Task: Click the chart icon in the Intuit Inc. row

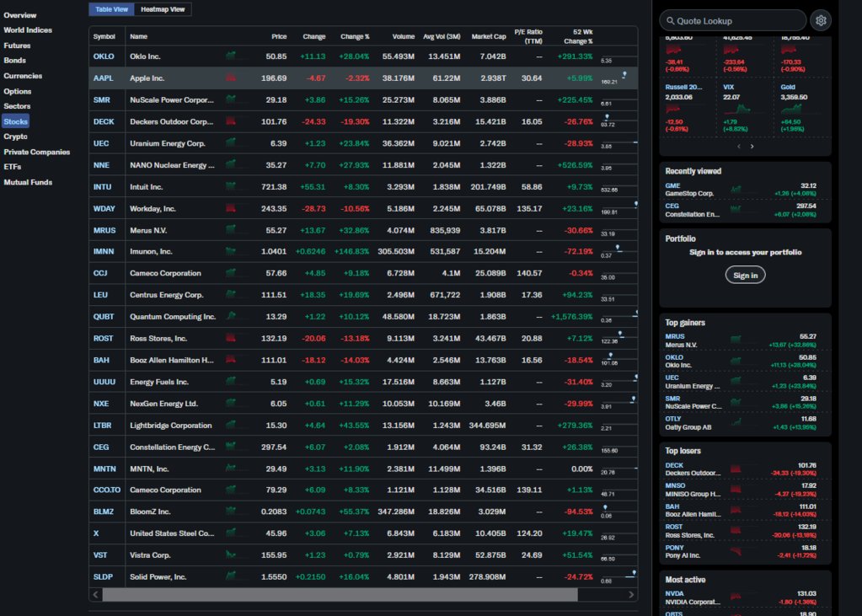Action: (x=231, y=186)
